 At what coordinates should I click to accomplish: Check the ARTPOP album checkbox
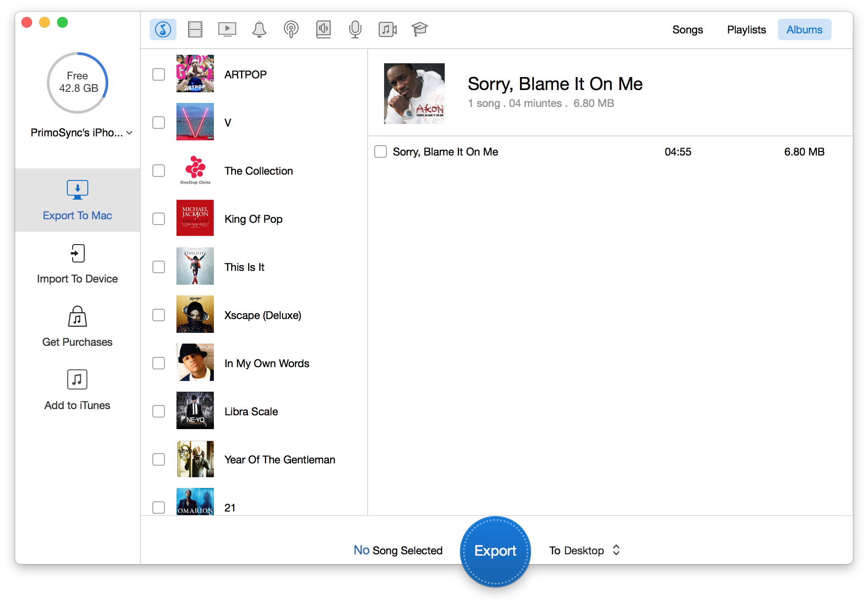pos(159,74)
